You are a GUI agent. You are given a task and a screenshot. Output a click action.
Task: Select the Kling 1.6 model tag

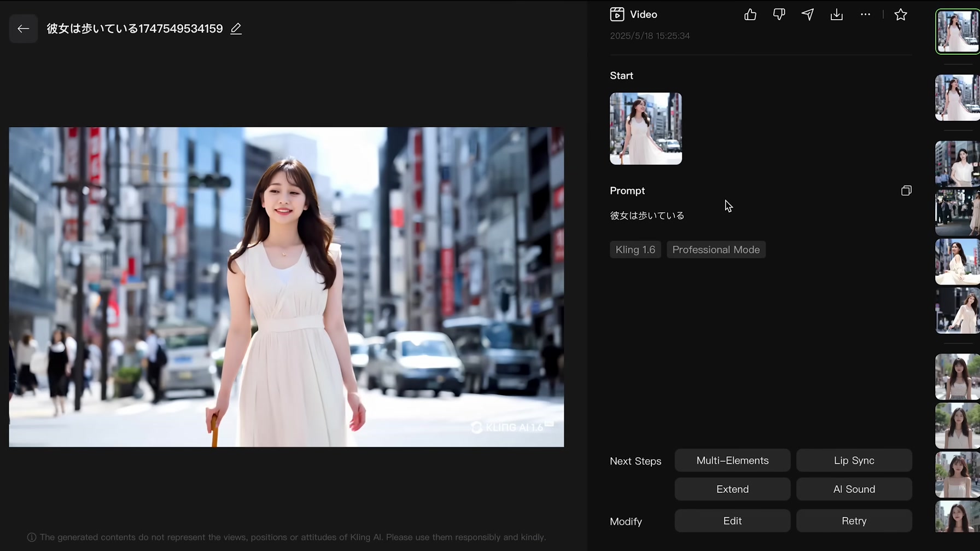pos(635,250)
